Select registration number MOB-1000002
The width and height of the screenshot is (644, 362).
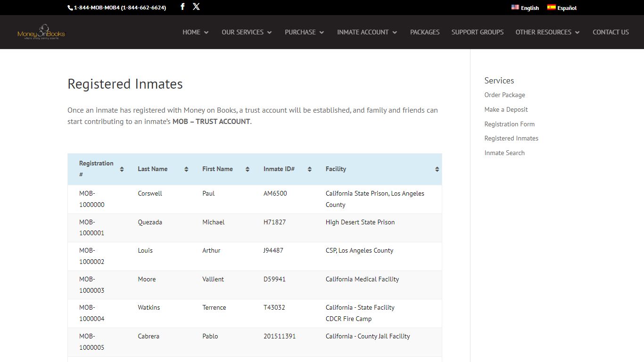[92, 256]
